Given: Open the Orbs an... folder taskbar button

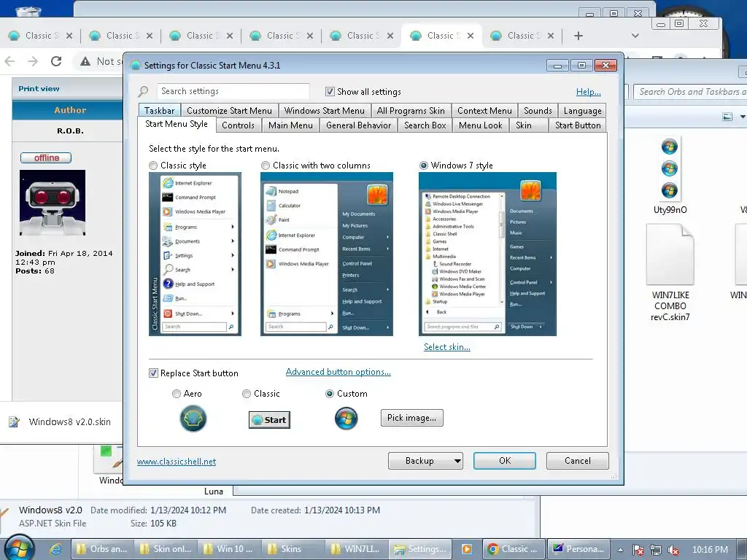Looking at the screenshot, I should [x=102, y=549].
